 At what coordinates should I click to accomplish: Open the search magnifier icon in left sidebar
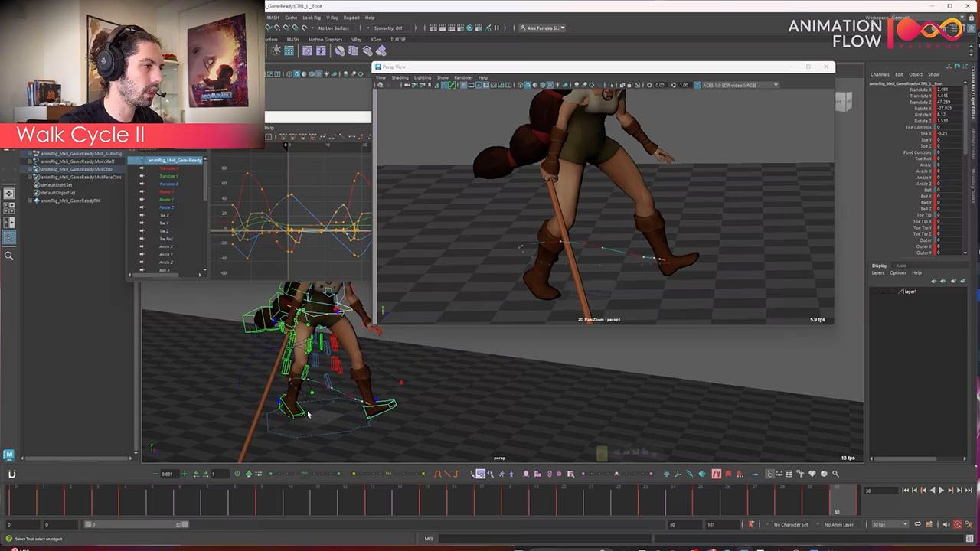(x=9, y=256)
